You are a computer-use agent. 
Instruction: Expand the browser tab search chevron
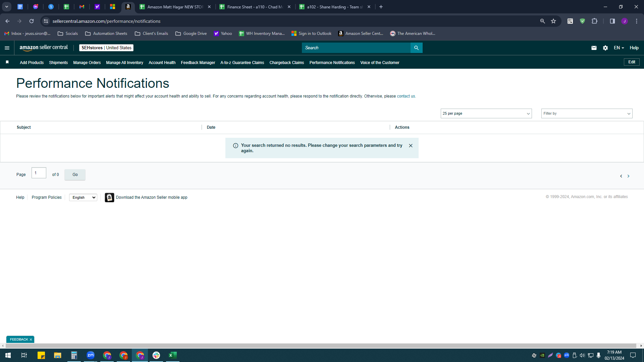click(x=6, y=7)
